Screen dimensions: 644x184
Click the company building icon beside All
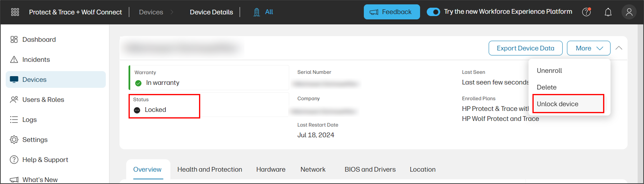pyautogui.click(x=256, y=12)
